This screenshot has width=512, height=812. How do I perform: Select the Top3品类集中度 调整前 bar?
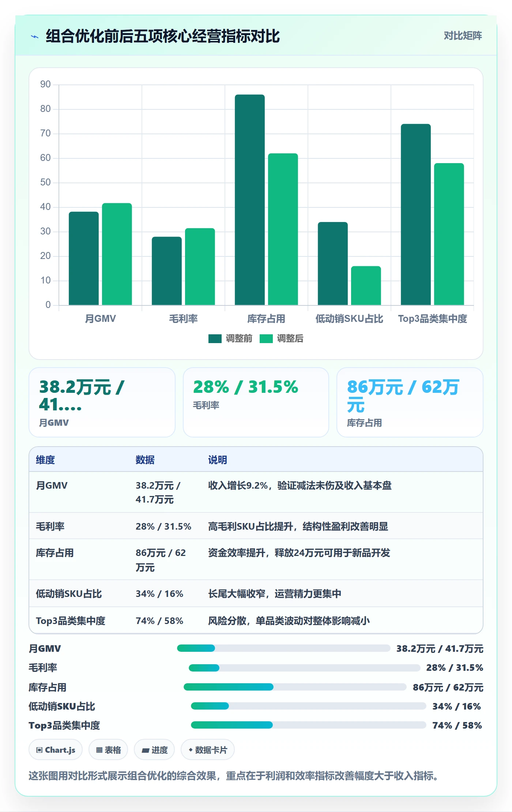416,214
